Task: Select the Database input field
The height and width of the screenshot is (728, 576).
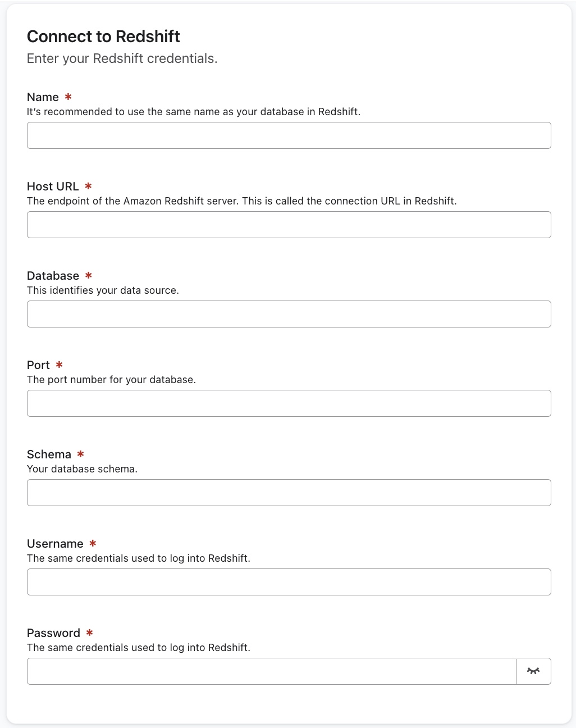Action: click(x=289, y=314)
